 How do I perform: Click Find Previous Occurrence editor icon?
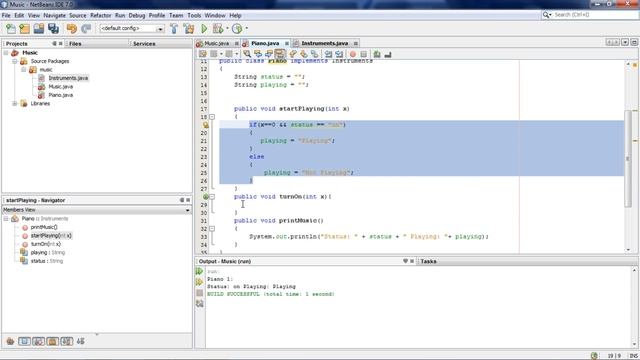[258, 54]
